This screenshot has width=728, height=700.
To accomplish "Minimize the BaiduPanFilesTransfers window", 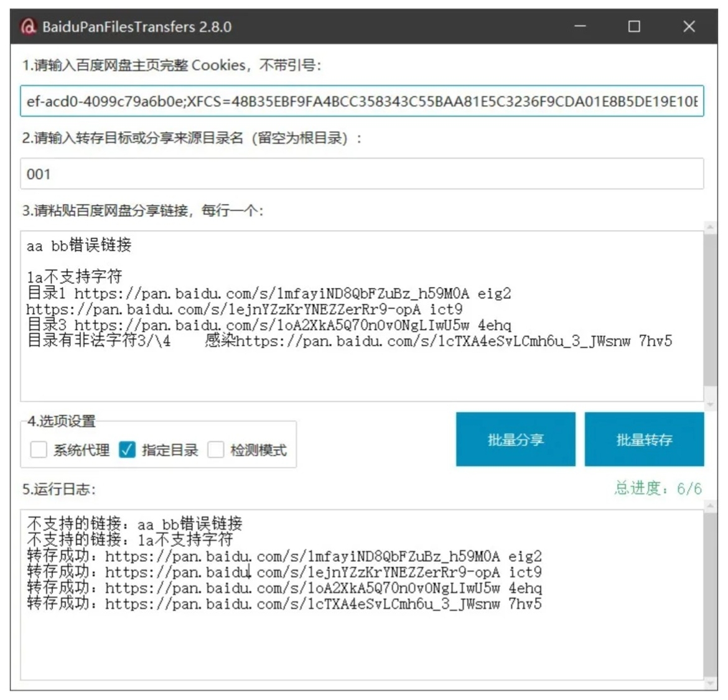I will pyautogui.click(x=580, y=27).
